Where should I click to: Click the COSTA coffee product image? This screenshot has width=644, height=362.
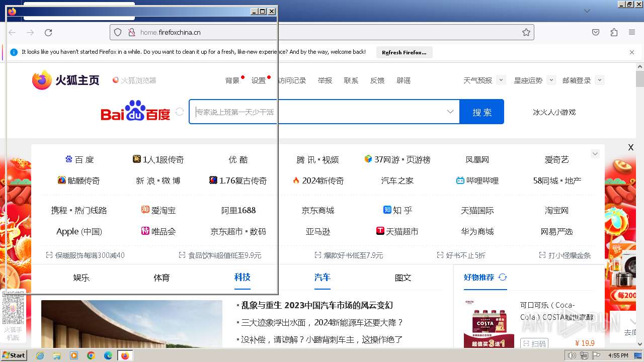489,324
